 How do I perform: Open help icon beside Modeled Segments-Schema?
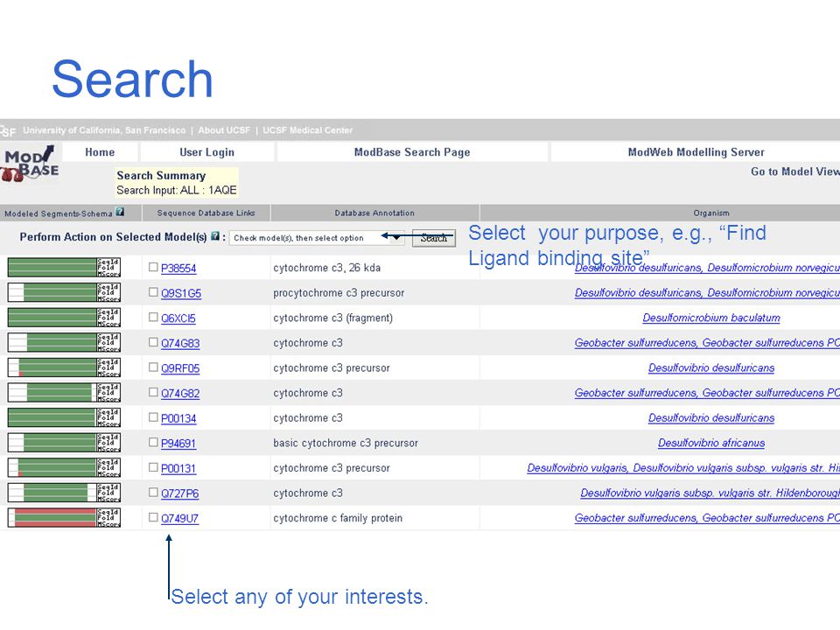pyautogui.click(x=120, y=212)
